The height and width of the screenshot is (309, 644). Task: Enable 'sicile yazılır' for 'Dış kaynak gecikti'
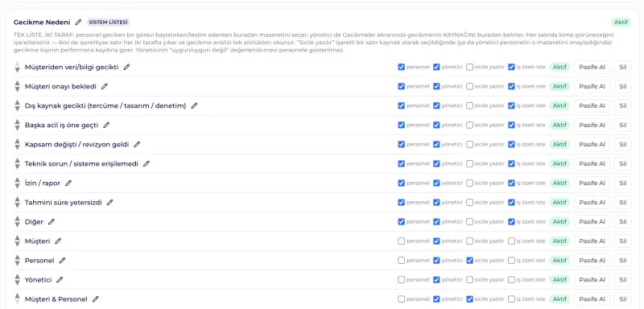[x=470, y=105]
